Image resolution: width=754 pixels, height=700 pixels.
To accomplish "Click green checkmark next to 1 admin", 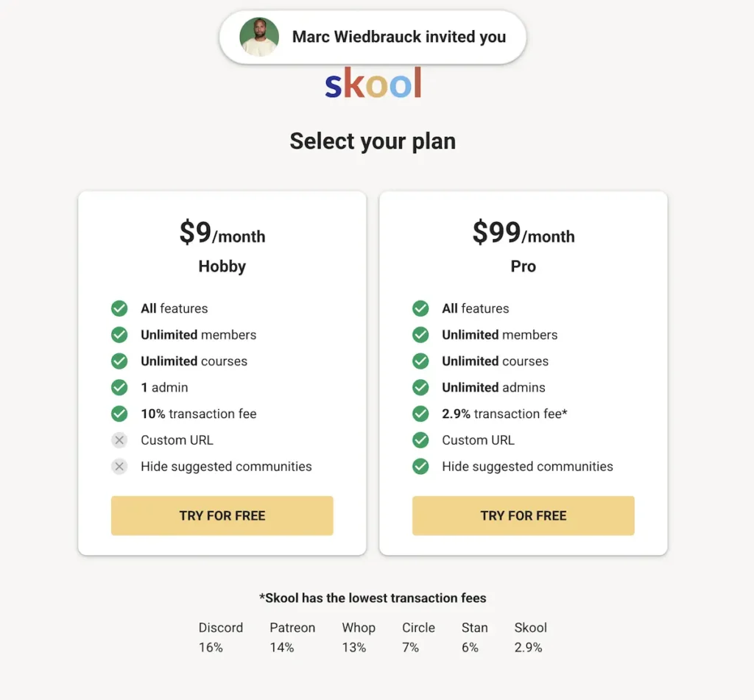I will [x=119, y=387].
